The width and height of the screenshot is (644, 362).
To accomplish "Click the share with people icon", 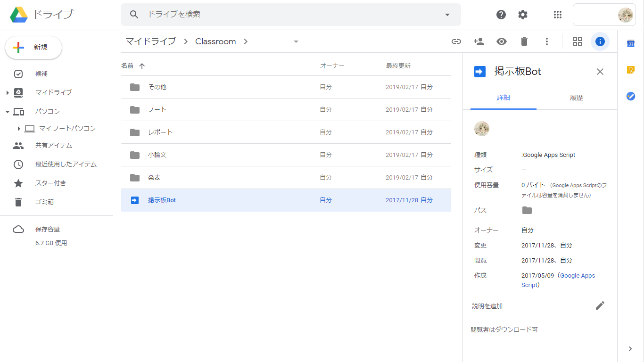I will (479, 41).
